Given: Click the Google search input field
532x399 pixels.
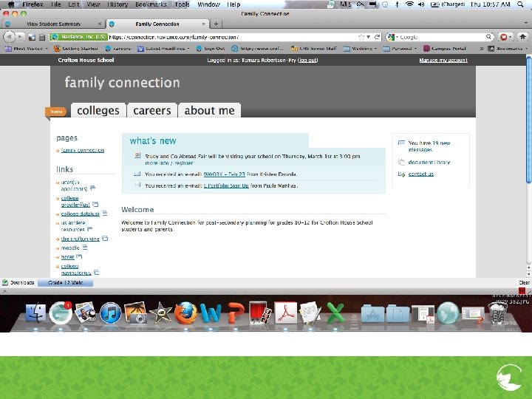Looking at the screenshot, I should (442, 37).
